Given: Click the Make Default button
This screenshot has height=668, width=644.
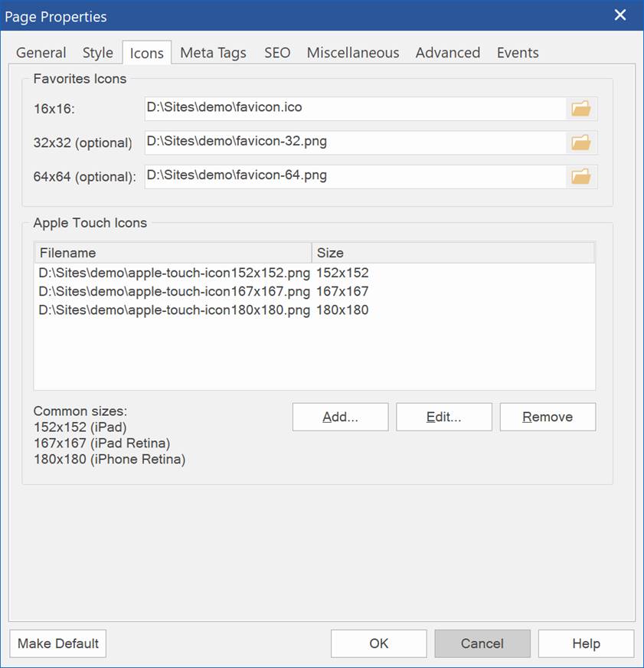Looking at the screenshot, I should [58, 643].
